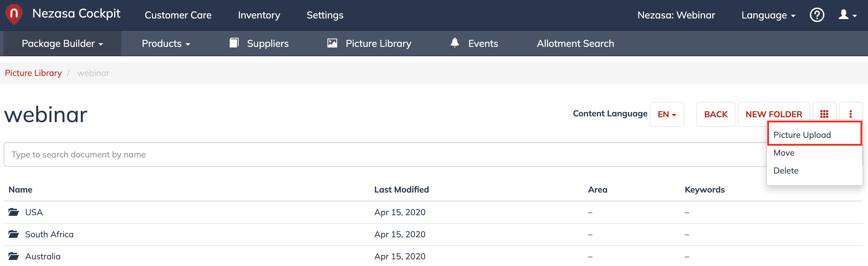Expand the Package Builder dropdown
Viewport: 868px width, 266px height.
[x=62, y=44]
